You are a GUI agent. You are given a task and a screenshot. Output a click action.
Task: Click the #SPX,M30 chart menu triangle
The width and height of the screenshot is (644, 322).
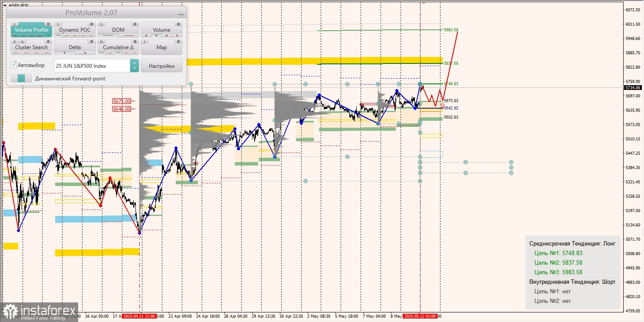[x=4, y=5]
